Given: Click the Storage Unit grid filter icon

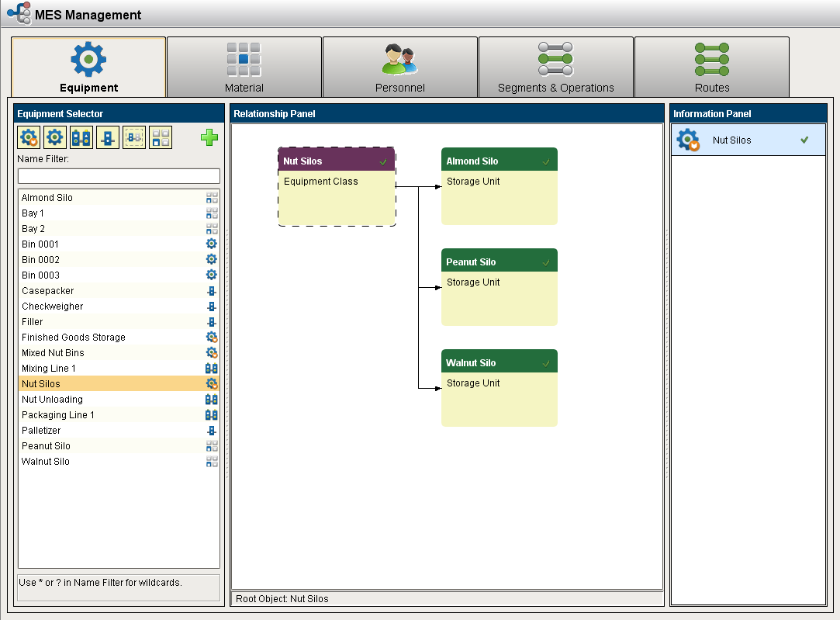Looking at the screenshot, I should (x=161, y=138).
